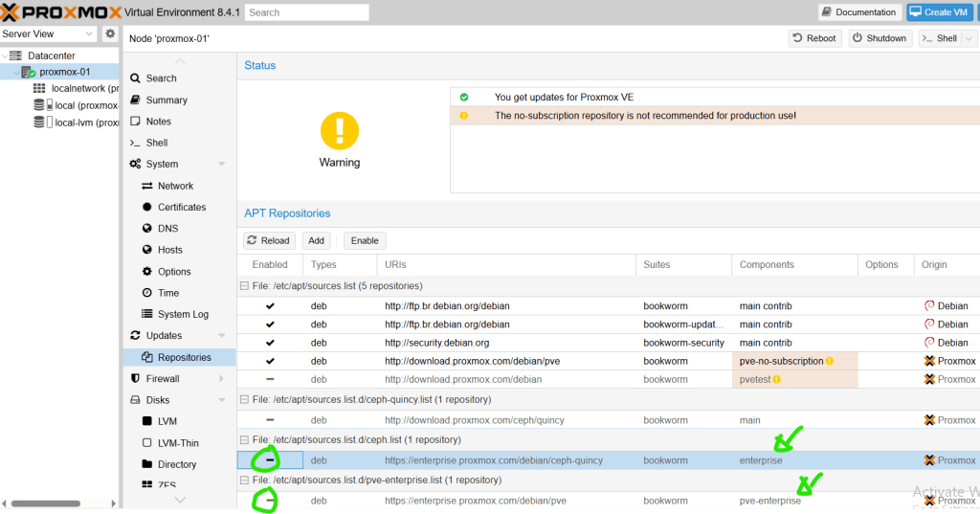980x514 pixels.
Task: Click the warning icon next to pvetest
Action: (x=777, y=379)
